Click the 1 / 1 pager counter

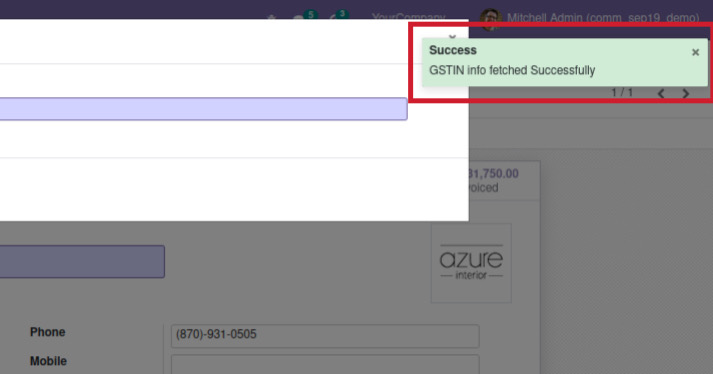pos(622,93)
